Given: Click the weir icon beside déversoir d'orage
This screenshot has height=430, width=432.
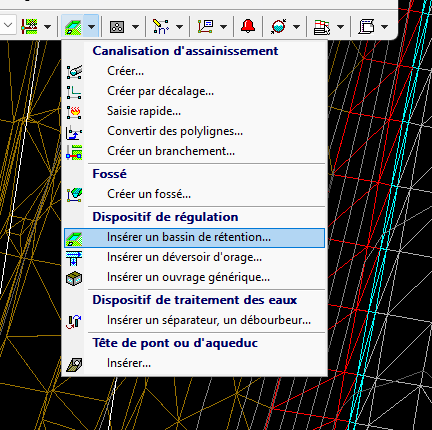Looking at the screenshot, I should pos(74,258).
